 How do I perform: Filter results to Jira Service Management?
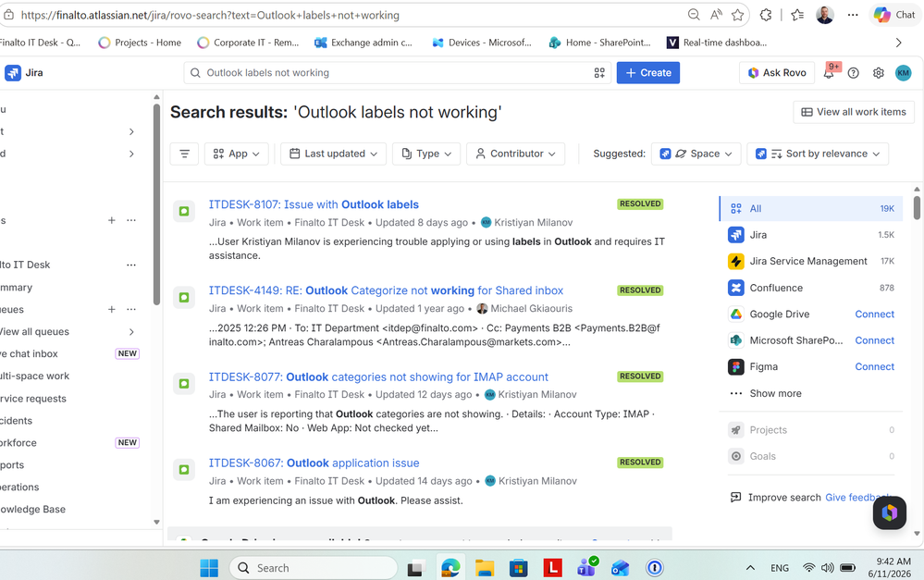tap(811, 261)
